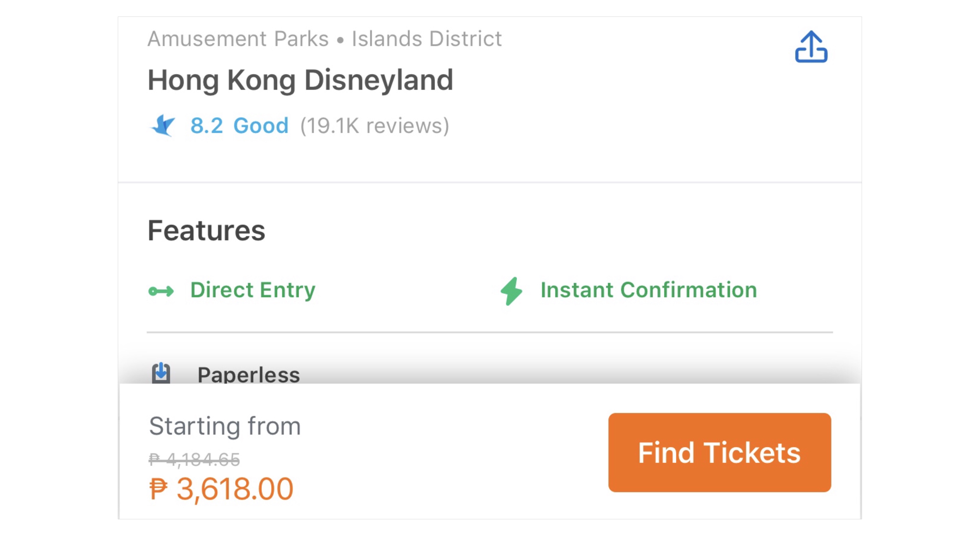Click the 8.2 score number
Image resolution: width=980 pixels, height=535 pixels.
click(x=207, y=126)
